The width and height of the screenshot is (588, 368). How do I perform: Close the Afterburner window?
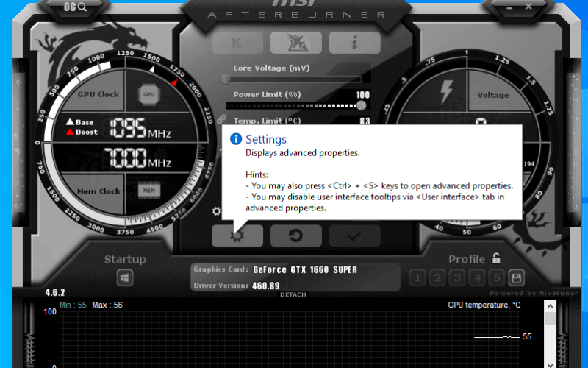point(528,7)
